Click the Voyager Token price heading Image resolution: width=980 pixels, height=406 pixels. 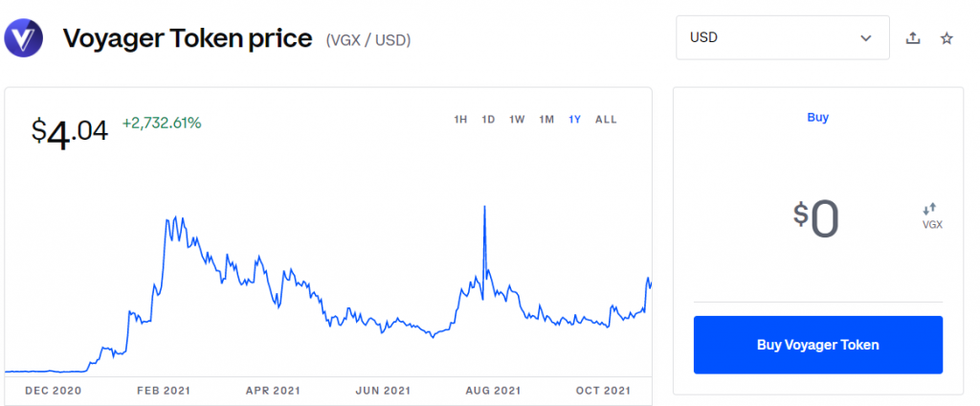188,39
